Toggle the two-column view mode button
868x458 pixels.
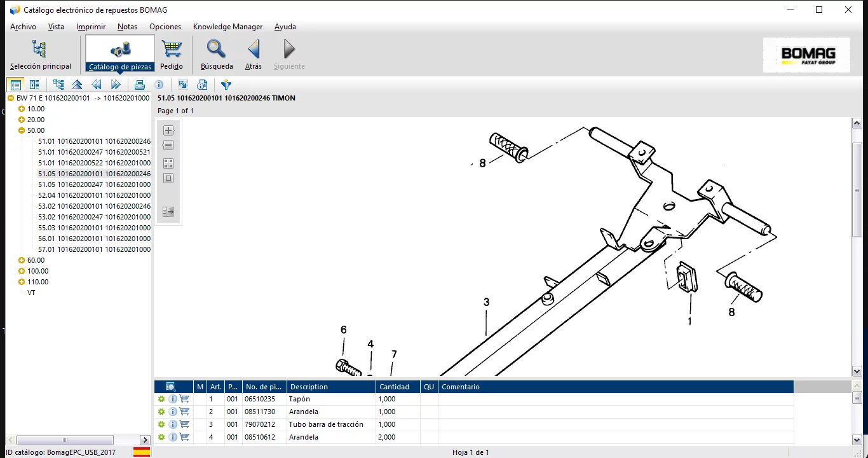pyautogui.click(x=34, y=85)
